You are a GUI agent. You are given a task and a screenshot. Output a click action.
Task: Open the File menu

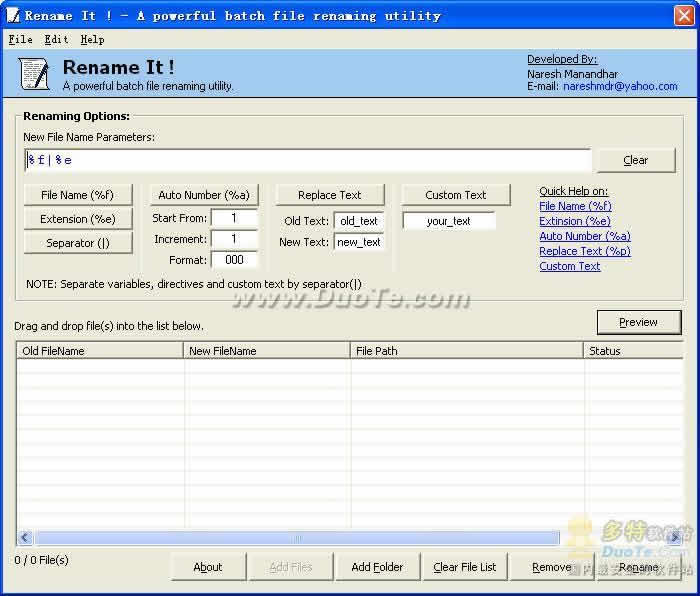pyautogui.click(x=21, y=40)
